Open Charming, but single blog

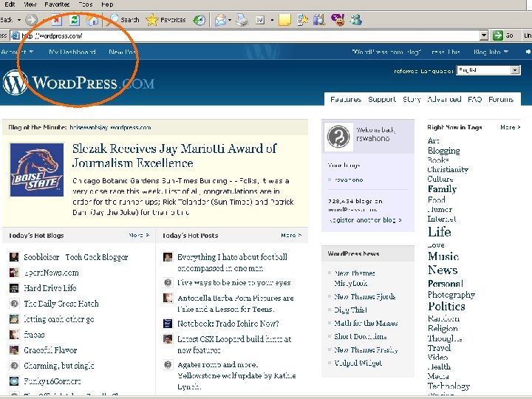click(58, 366)
